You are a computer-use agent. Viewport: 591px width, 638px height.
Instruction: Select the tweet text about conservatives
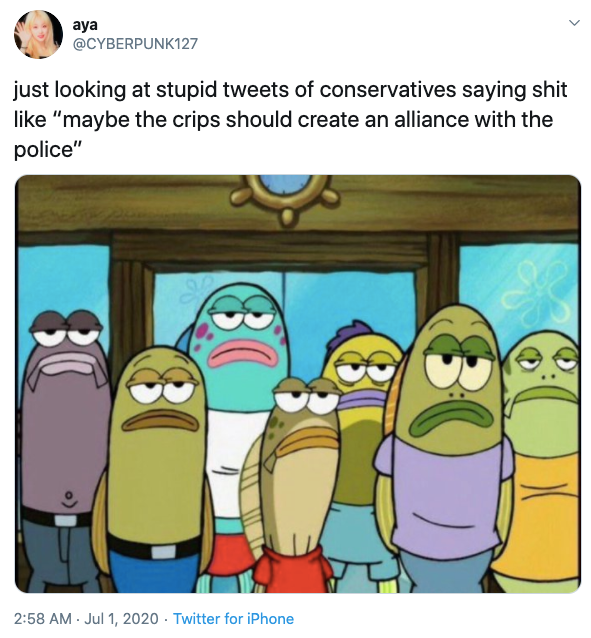(x=291, y=120)
